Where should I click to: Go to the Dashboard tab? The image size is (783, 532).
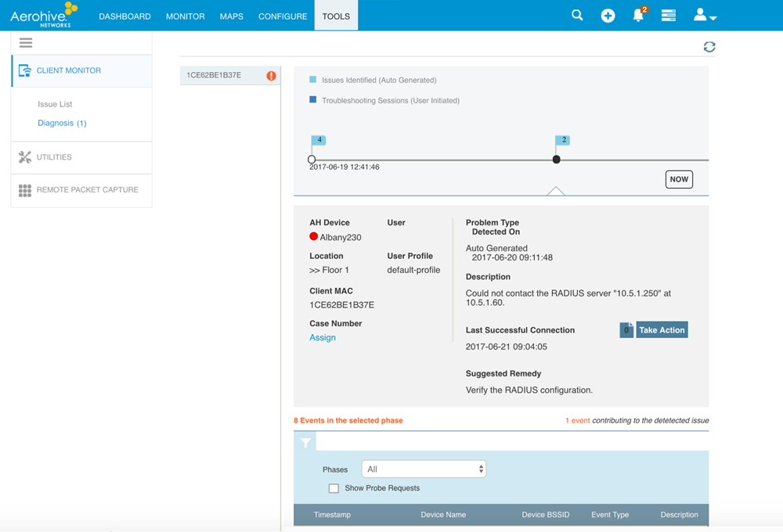pos(124,16)
